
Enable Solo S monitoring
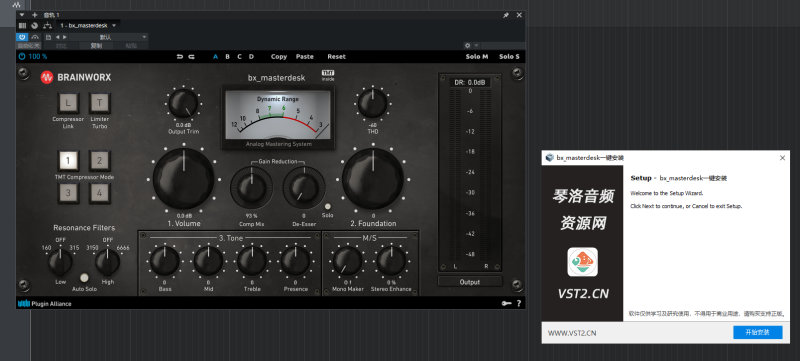(509, 57)
